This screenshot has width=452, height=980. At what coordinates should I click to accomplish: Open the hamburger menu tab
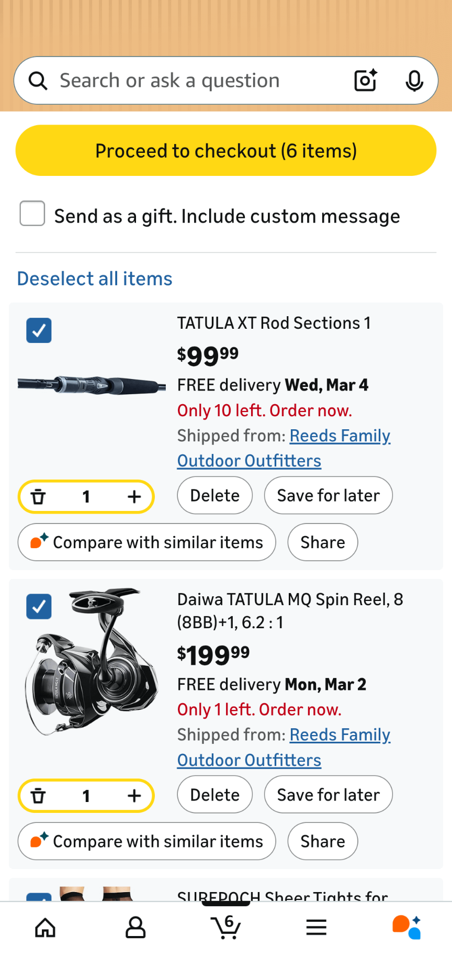pos(317,928)
